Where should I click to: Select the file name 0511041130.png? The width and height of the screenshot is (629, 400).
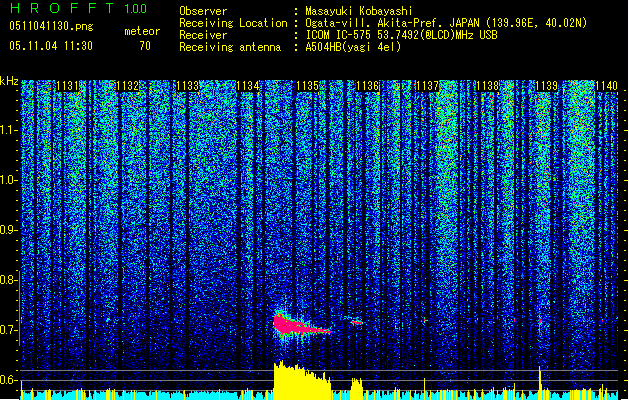pos(51,26)
